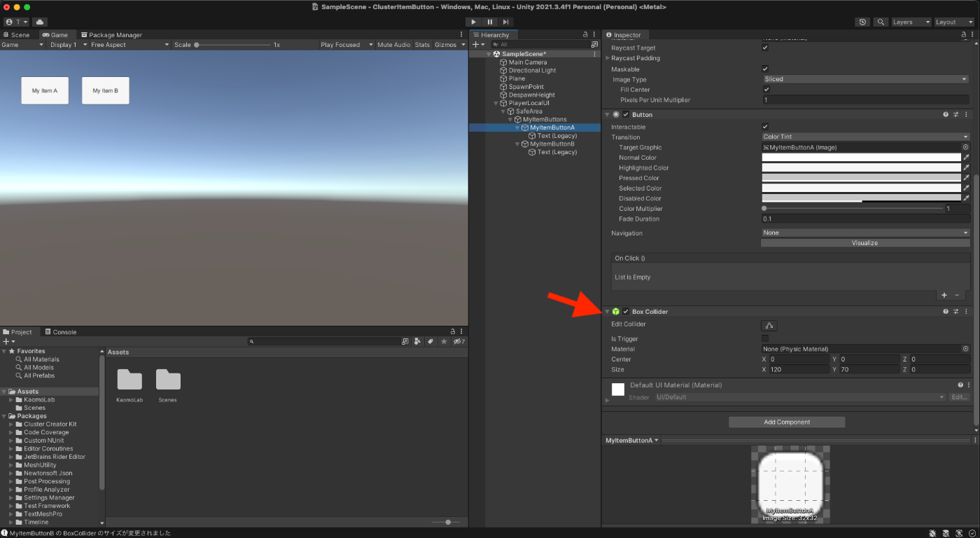Select the Project tab
This screenshot has width=980, height=538.
coord(17,331)
